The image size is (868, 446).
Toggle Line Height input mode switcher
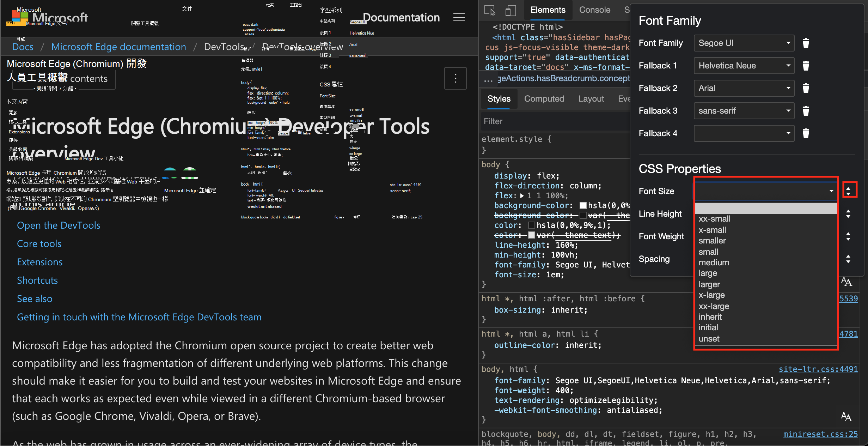pyautogui.click(x=848, y=214)
